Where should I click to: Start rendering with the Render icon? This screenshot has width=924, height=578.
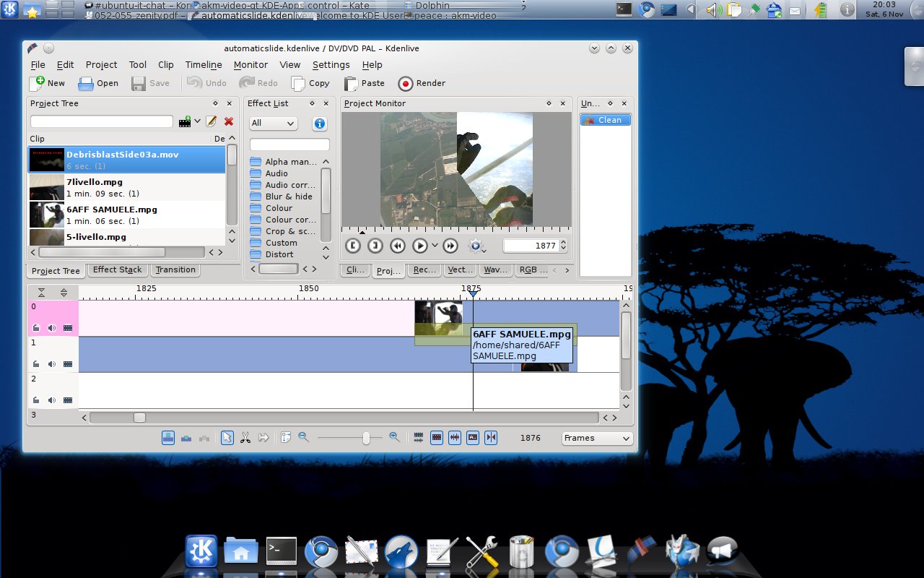coord(405,83)
